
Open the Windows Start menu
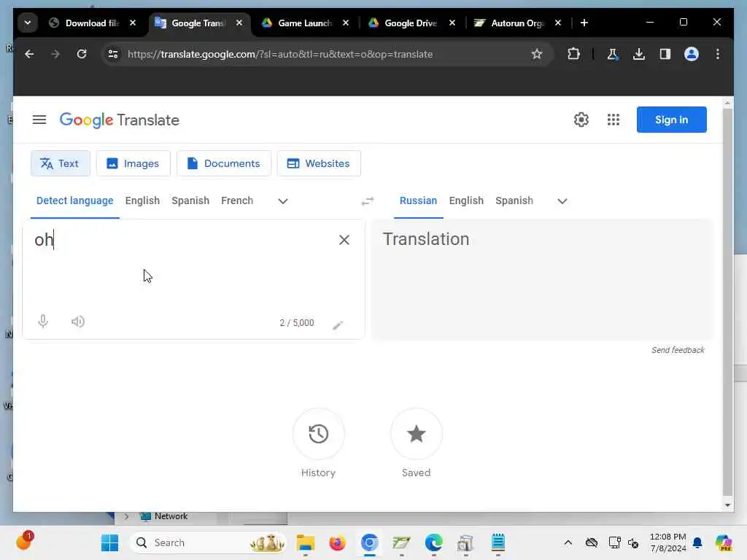[109, 542]
